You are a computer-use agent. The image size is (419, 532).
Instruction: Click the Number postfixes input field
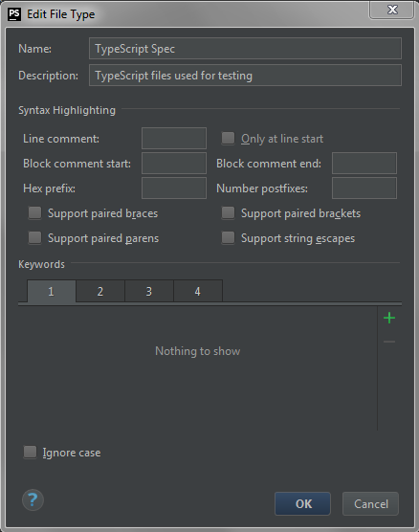364,188
